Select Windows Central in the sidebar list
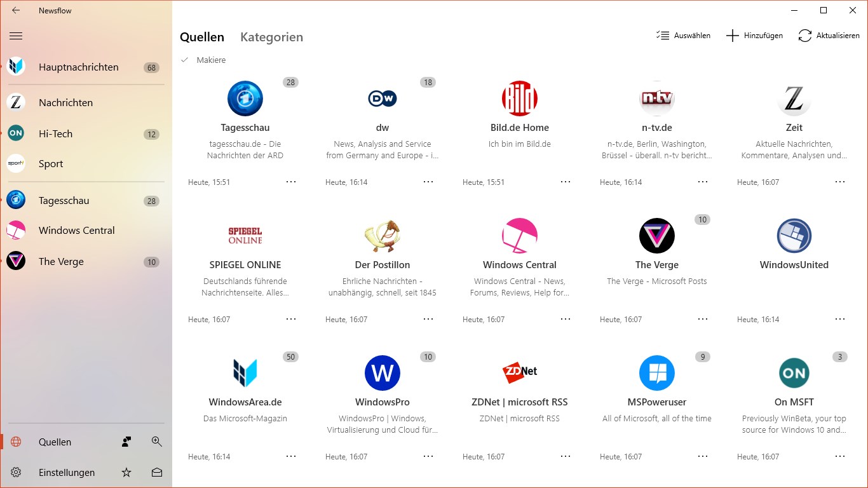The height and width of the screenshot is (488, 868). coord(76,230)
